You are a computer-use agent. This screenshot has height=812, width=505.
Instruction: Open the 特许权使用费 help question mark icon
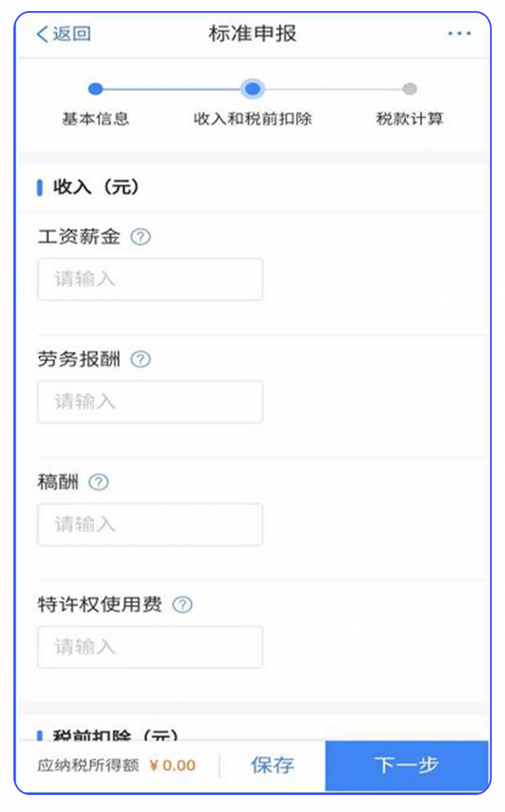coord(181,605)
